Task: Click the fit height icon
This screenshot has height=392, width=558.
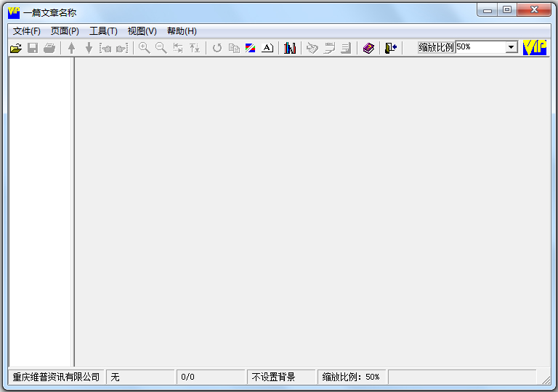Action: pyautogui.click(x=195, y=48)
